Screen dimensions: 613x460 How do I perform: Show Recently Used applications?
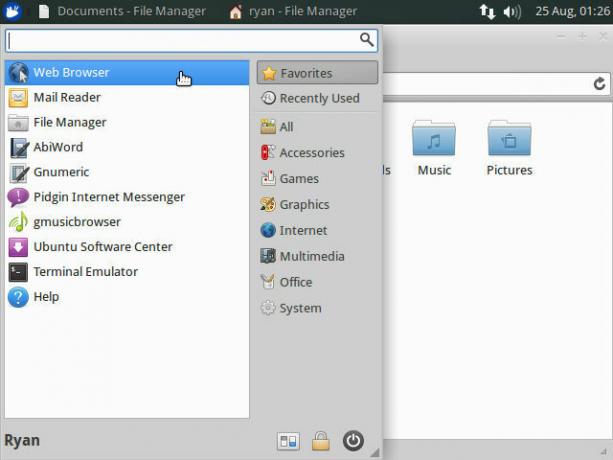click(317, 98)
